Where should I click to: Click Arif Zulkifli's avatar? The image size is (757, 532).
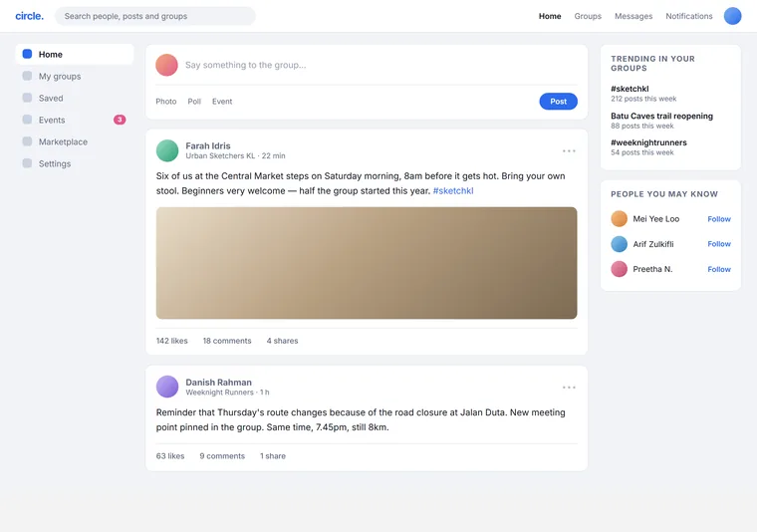point(619,244)
